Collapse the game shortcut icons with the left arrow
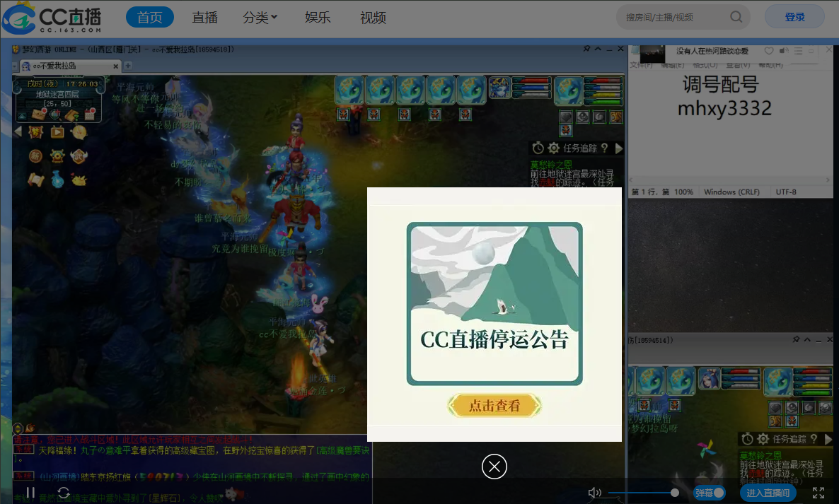The height and width of the screenshot is (504, 839). 18,131
